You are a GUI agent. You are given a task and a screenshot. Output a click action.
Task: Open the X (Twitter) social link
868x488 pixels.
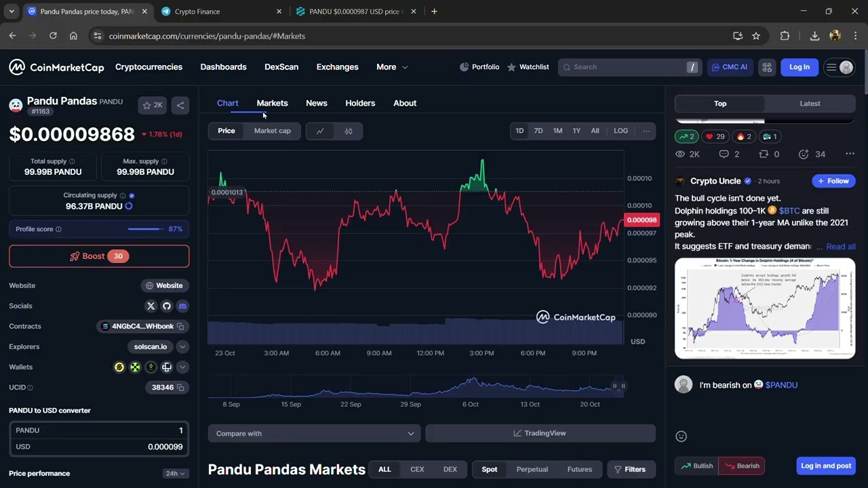point(151,306)
